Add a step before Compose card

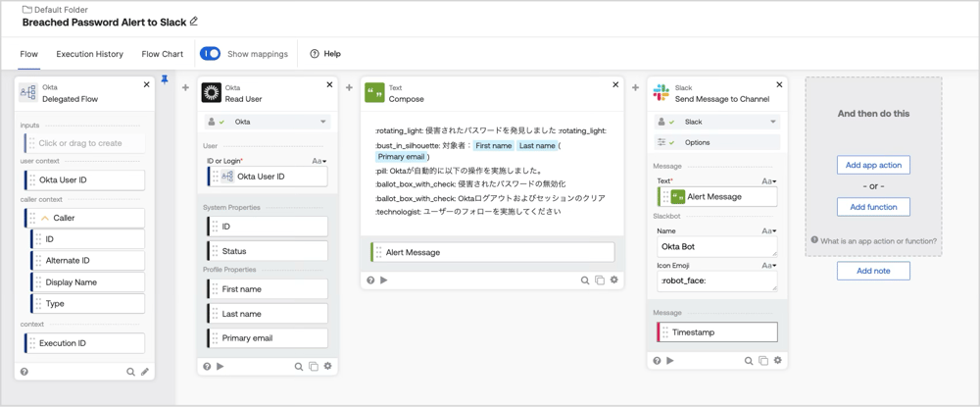[x=350, y=87]
